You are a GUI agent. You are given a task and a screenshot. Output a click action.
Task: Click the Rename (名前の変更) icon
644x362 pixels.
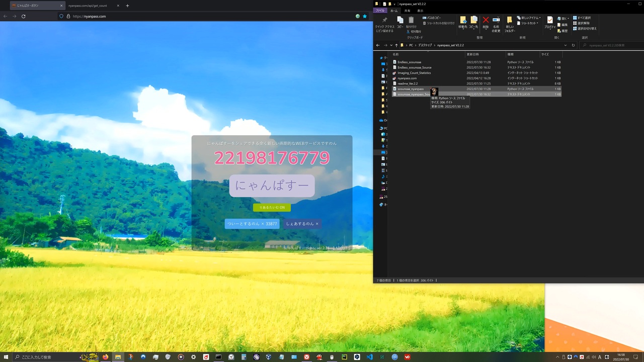click(x=496, y=21)
